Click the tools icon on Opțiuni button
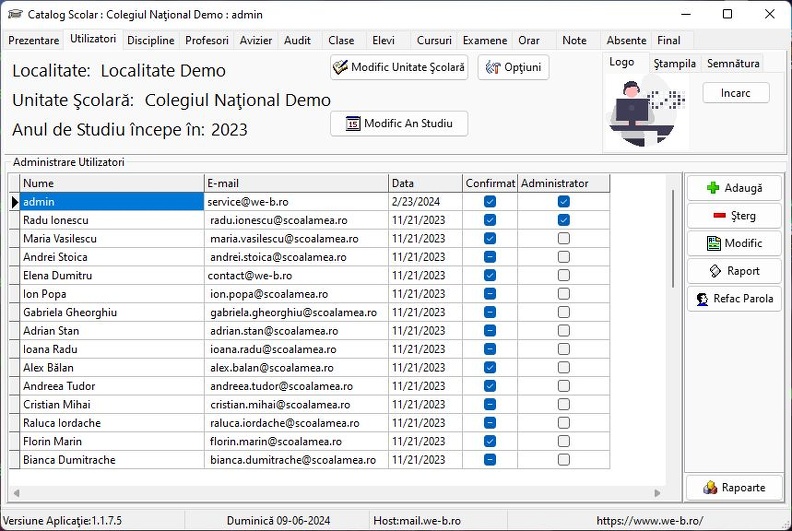 click(x=492, y=67)
